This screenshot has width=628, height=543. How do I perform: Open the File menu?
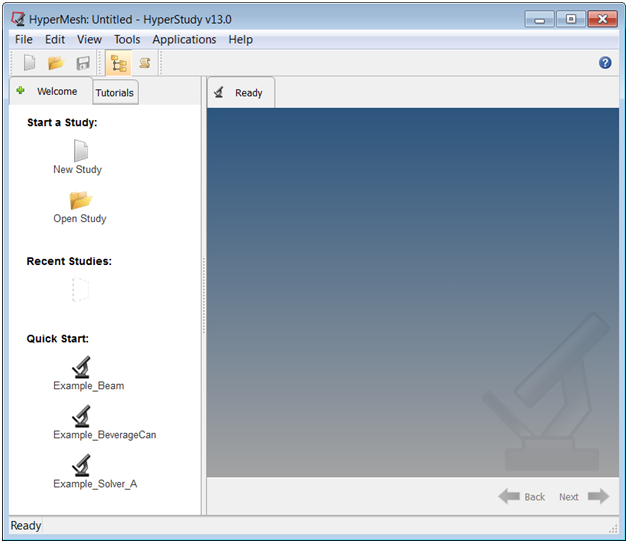pos(24,40)
